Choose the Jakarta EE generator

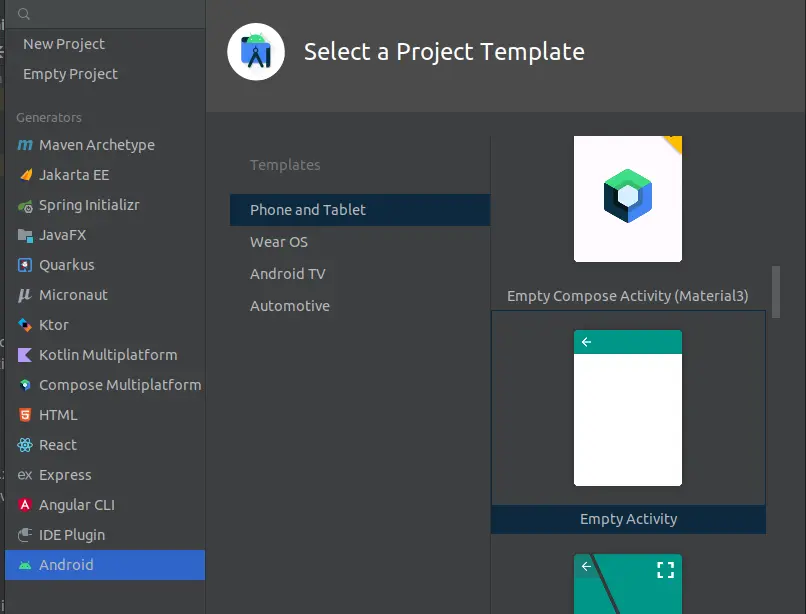(x=105, y=175)
